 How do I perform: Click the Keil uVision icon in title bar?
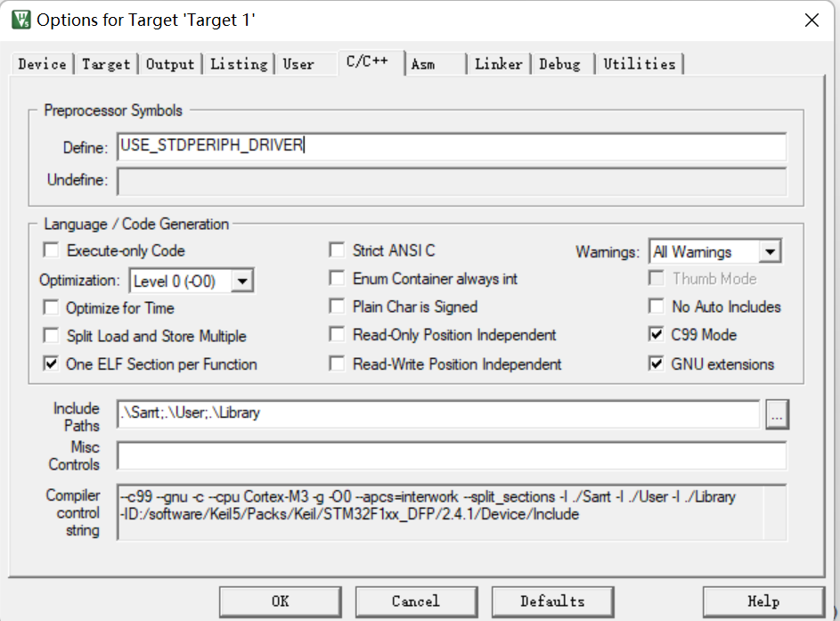pos(20,20)
